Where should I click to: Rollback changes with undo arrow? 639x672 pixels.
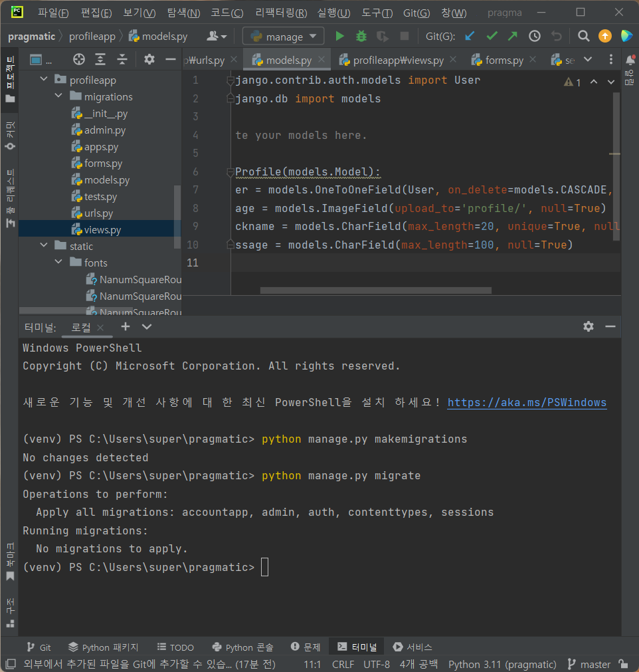point(557,36)
